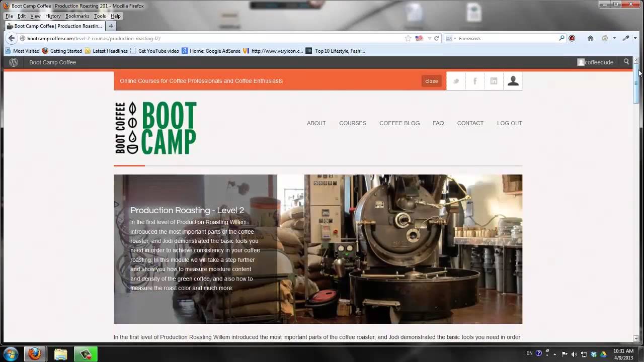Open the CONTACT page link
The image size is (644, 362).
click(470, 123)
